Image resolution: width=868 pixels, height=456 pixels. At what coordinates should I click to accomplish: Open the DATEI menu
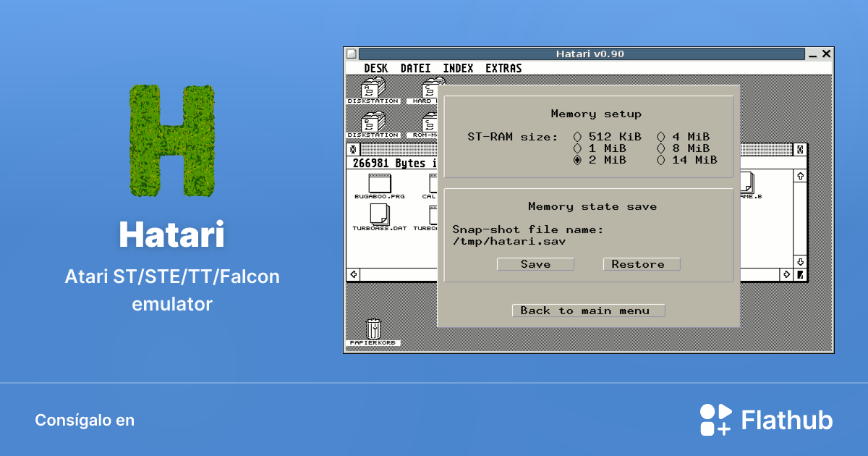(415, 68)
